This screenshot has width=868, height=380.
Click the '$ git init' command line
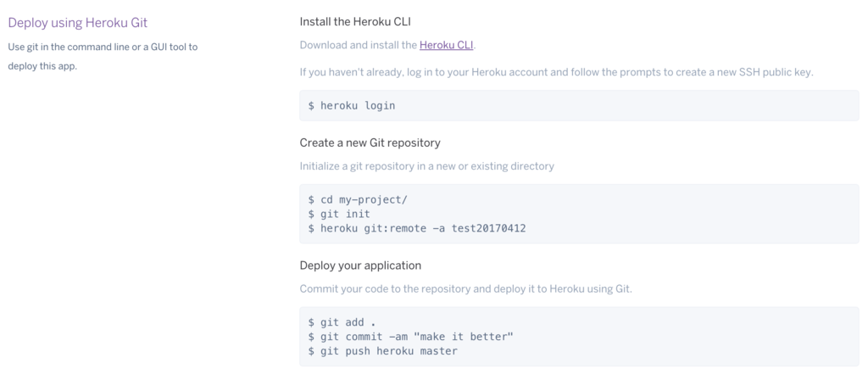click(339, 214)
